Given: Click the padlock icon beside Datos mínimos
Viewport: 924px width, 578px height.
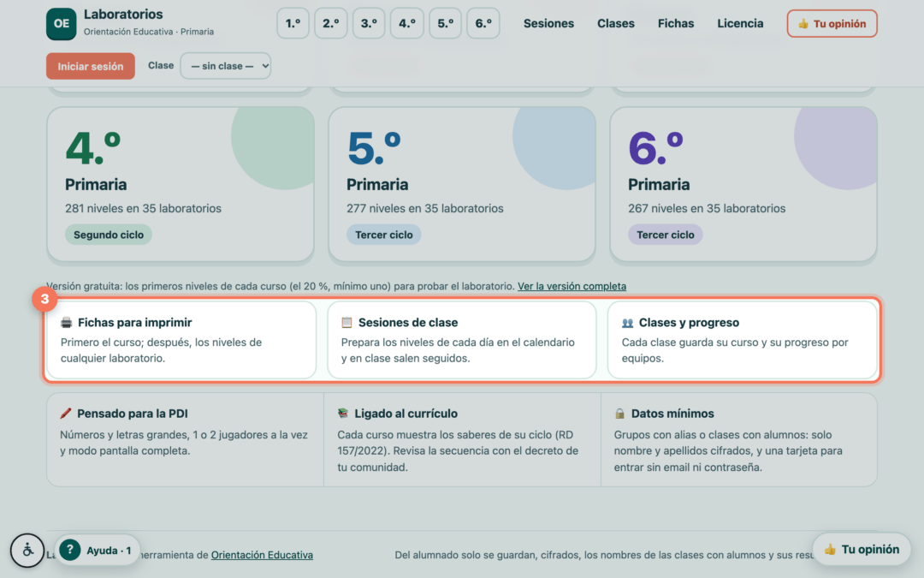Looking at the screenshot, I should 619,414.
